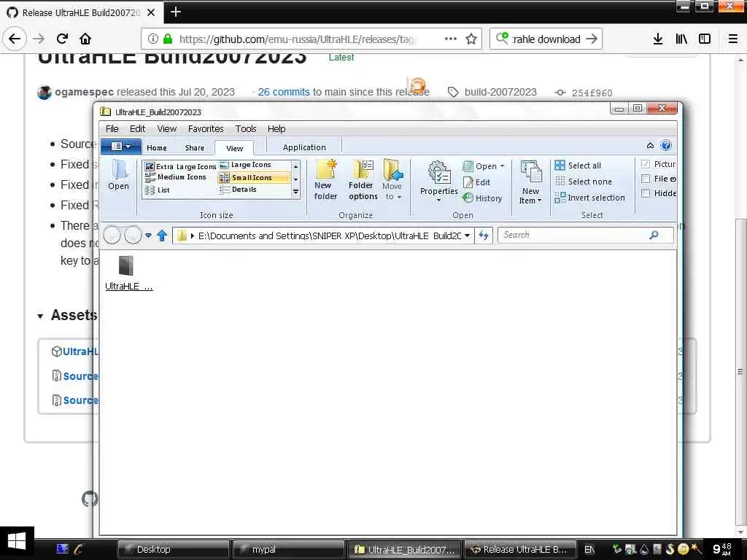Click the ribbon Open folder icon
This screenshot has width=747, height=560.
coord(118,175)
